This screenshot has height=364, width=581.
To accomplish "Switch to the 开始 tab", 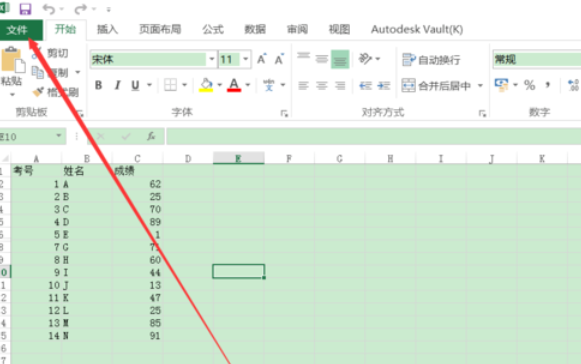I will pyautogui.click(x=65, y=29).
